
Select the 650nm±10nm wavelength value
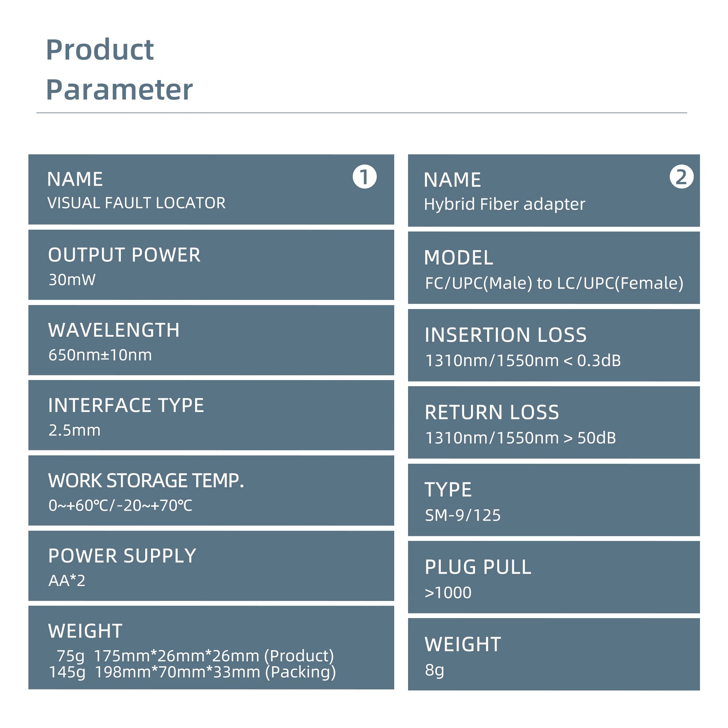[x=100, y=355]
